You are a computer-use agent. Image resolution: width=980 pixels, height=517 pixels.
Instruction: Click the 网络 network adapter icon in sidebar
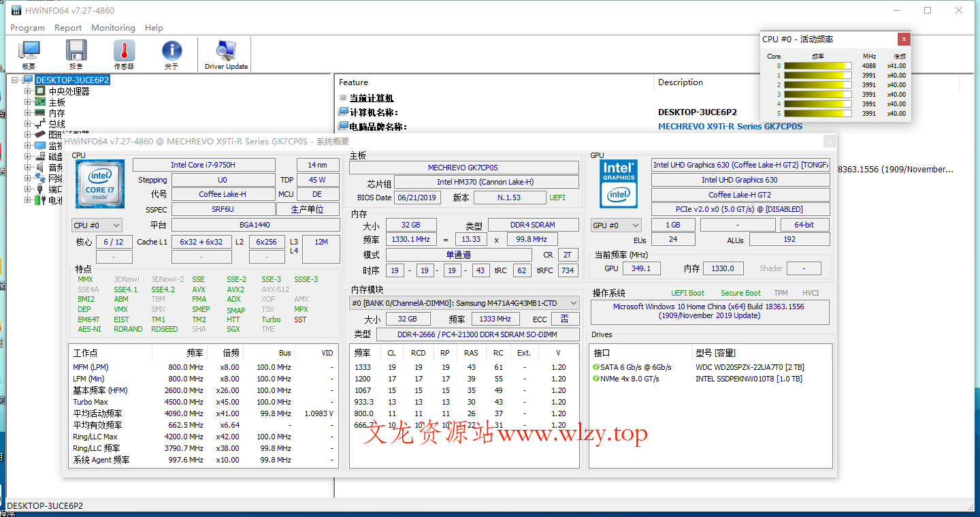tap(40, 178)
